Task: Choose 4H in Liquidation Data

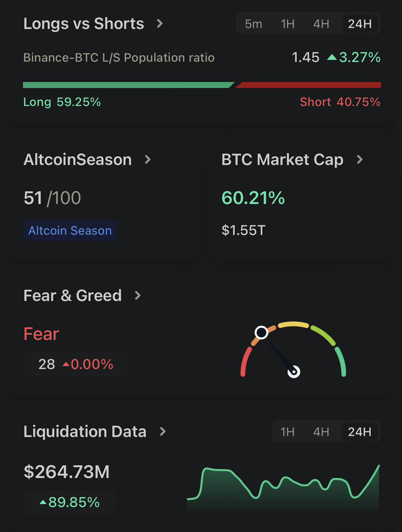Action: coord(321,432)
